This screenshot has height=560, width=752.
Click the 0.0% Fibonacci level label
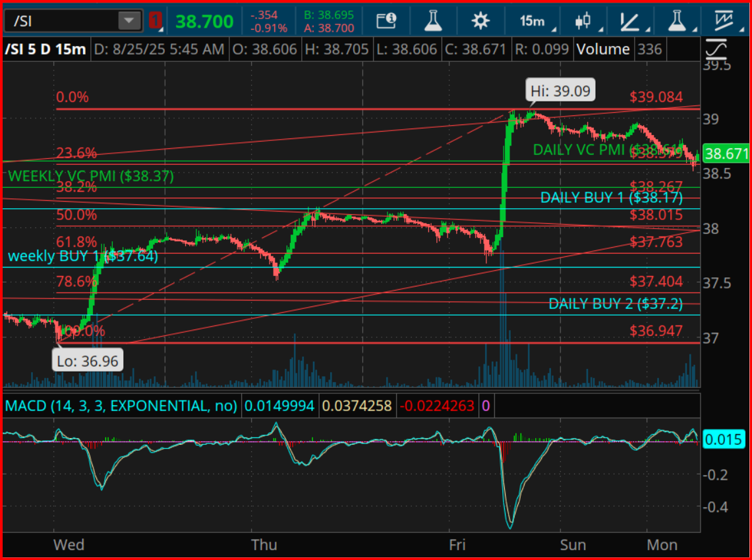[x=72, y=98]
